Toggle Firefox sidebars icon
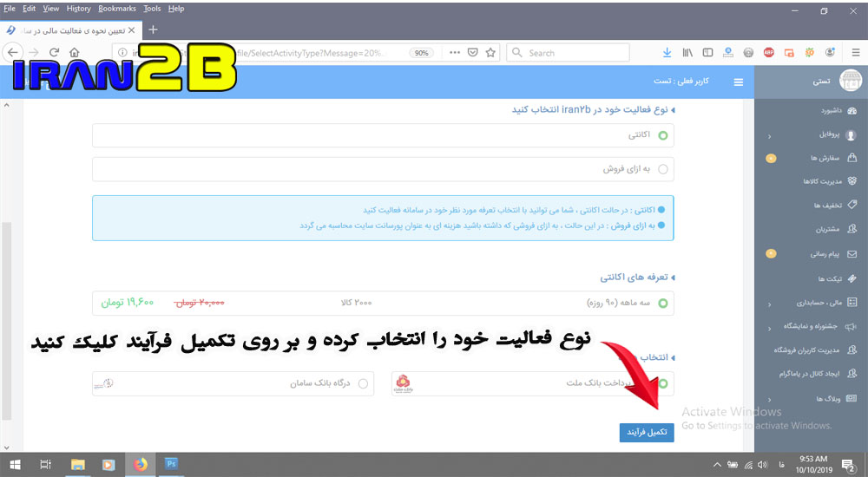Viewport: 868px width, 477px height. (707, 53)
